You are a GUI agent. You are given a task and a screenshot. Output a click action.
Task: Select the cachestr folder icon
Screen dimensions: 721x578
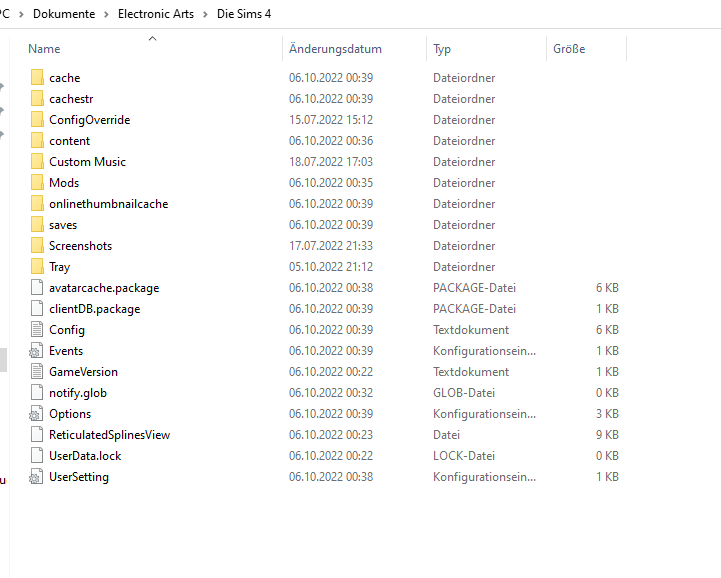[x=37, y=99]
